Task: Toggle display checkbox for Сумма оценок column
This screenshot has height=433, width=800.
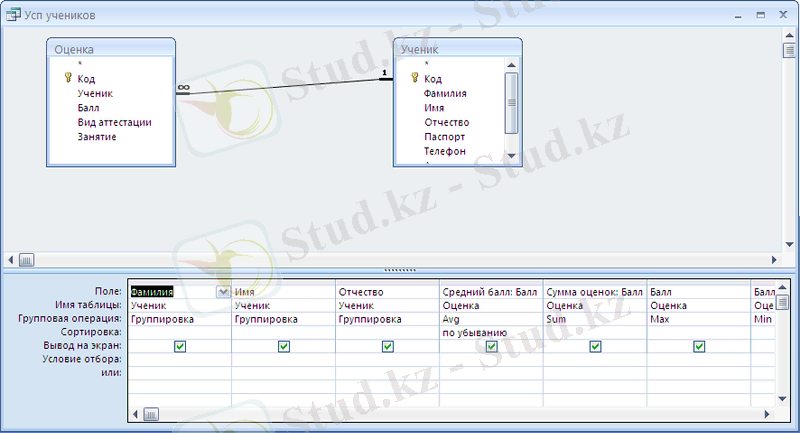Action: pos(595,347)
